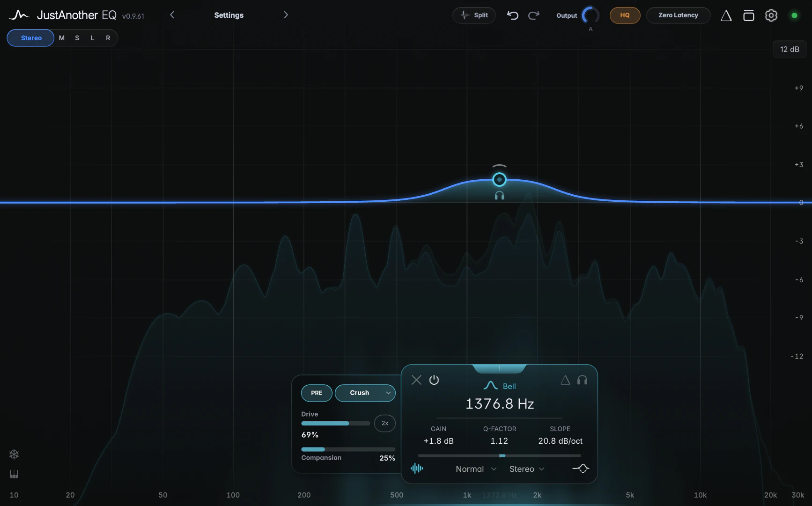
Task: Click the undo arrow icon
Action: point(513,15)
